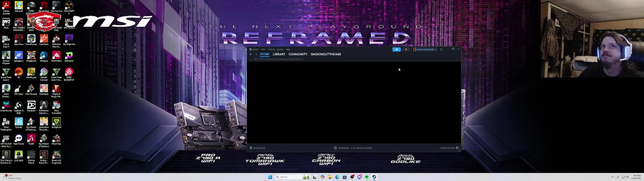This screenshot has width=644, height=181.
Task: Click the taskbar volume icon
Action: [x=627, y=177]
